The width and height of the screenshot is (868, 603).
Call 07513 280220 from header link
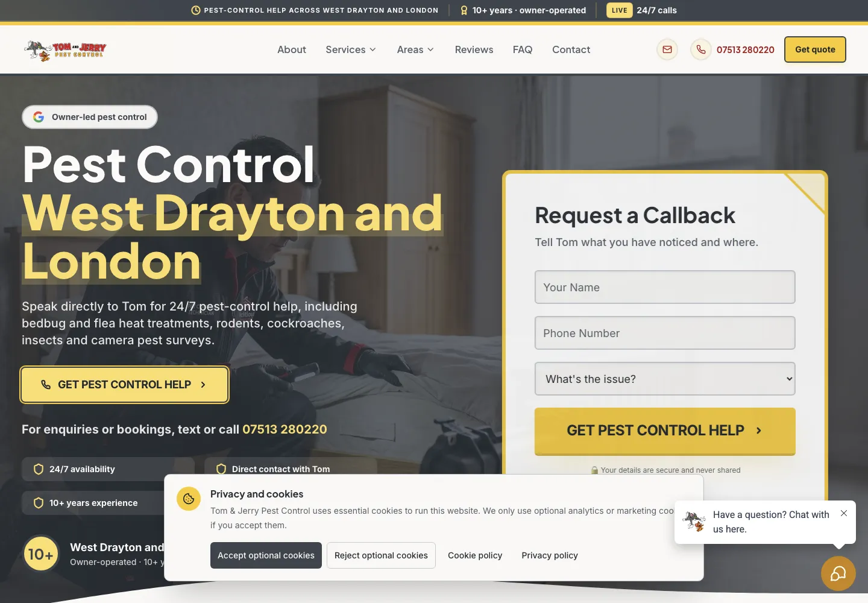(x=746, y=49)
